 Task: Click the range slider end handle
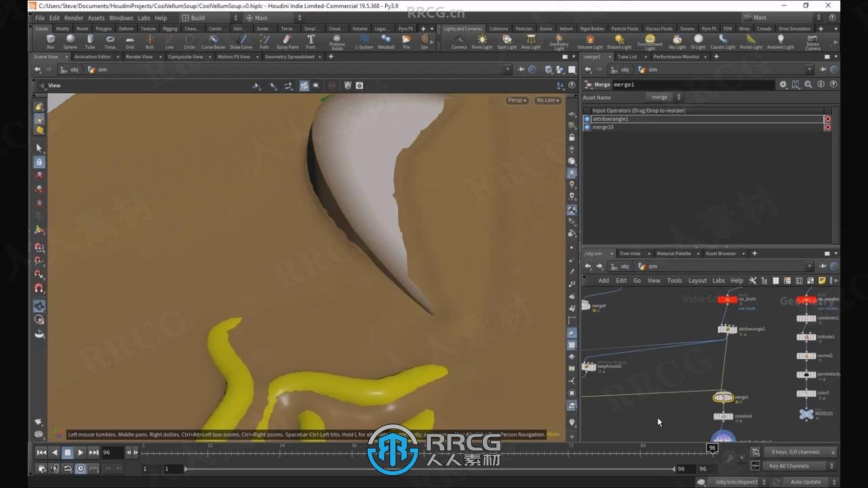(674, 468)
